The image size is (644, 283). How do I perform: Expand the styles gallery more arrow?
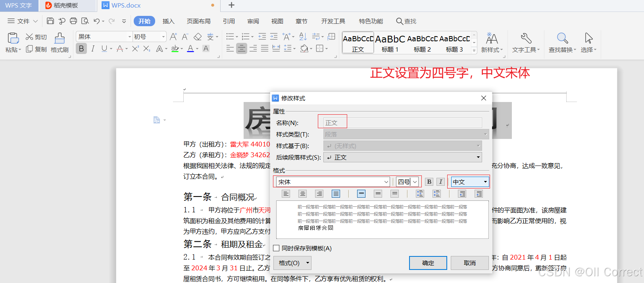tap(474, 50)
